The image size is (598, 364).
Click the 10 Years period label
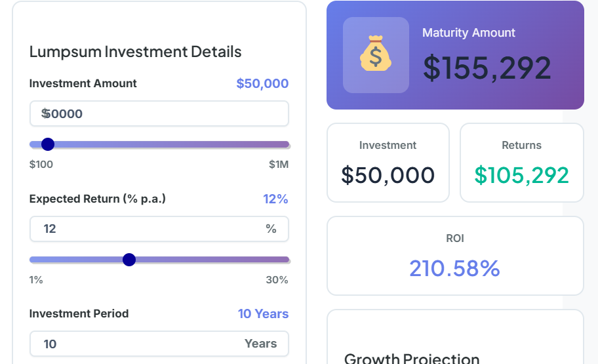263,313
